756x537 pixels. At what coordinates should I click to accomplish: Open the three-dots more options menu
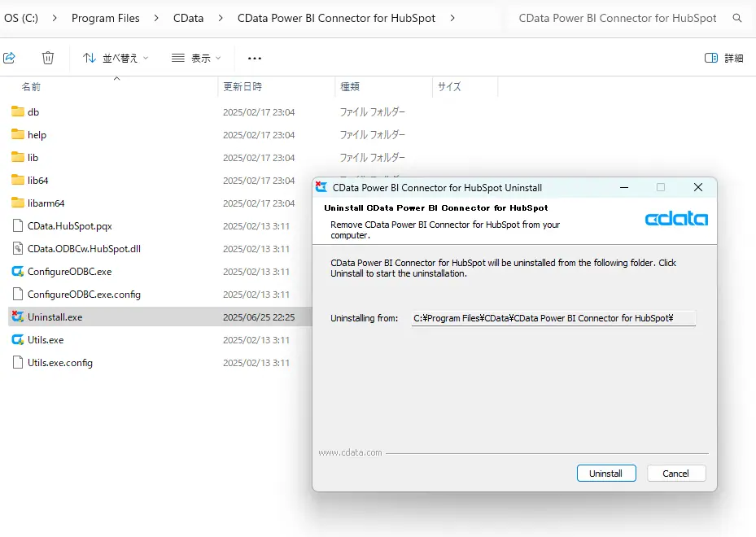tap(255, 58)
